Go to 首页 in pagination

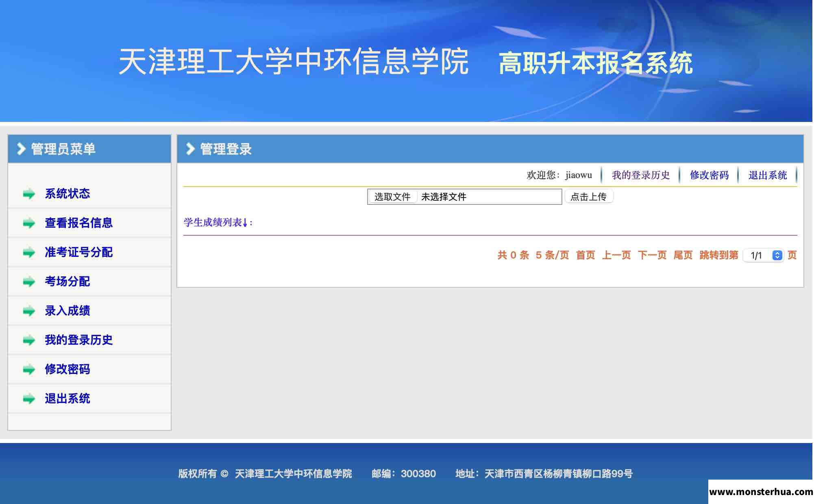click(x=585, y=255)
